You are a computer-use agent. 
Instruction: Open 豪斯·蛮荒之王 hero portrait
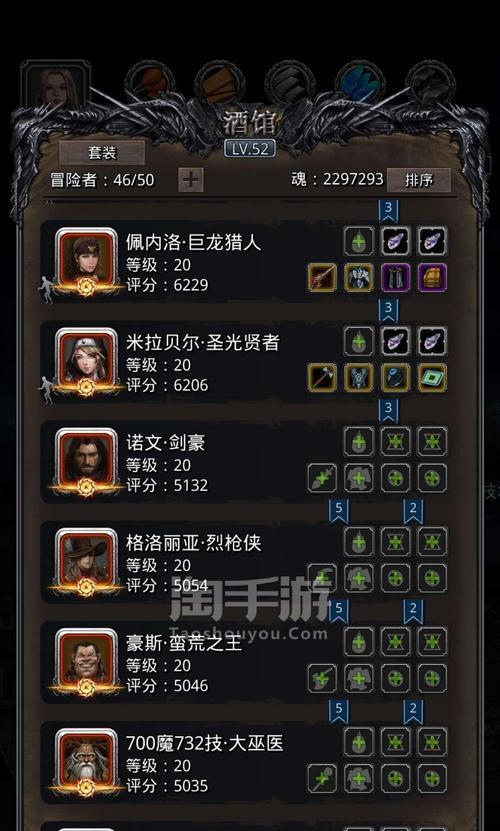point(86,661)
